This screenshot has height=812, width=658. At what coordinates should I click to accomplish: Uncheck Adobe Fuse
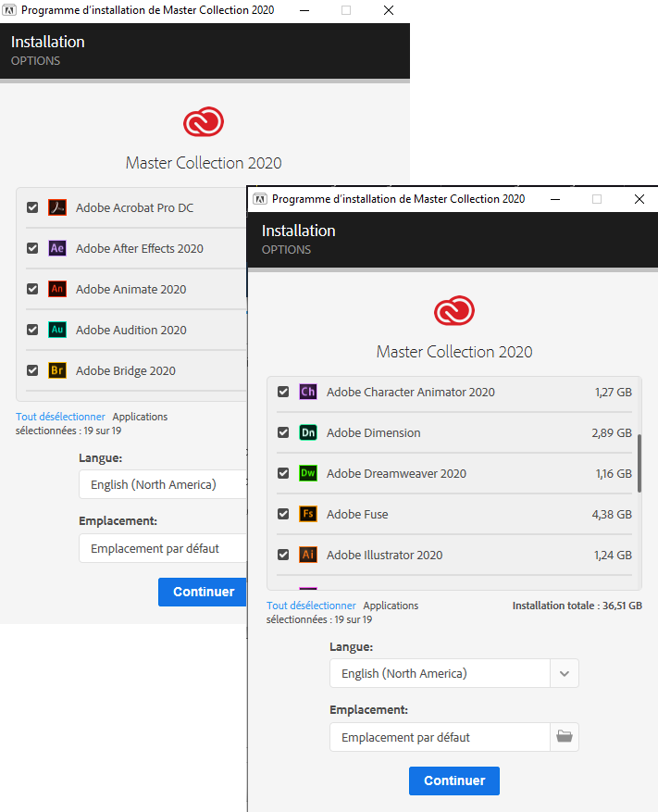[283, 514]
